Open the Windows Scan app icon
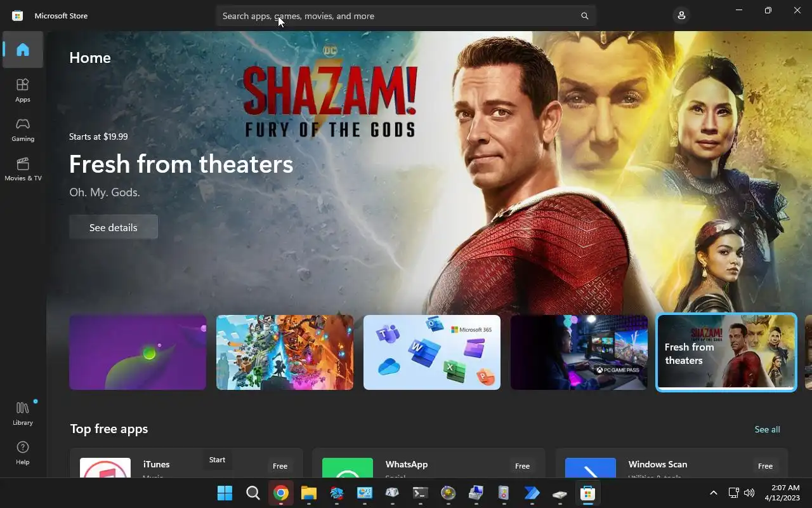Screen dimensions: 812x508 tap(591, 468)
